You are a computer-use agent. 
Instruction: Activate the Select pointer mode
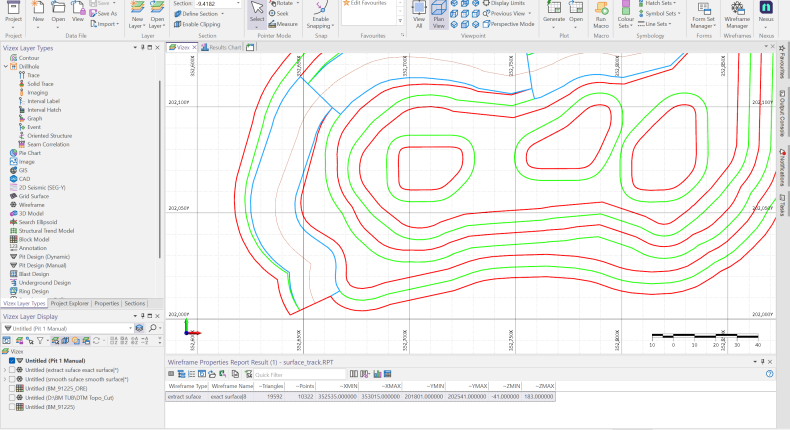point(257,13)
